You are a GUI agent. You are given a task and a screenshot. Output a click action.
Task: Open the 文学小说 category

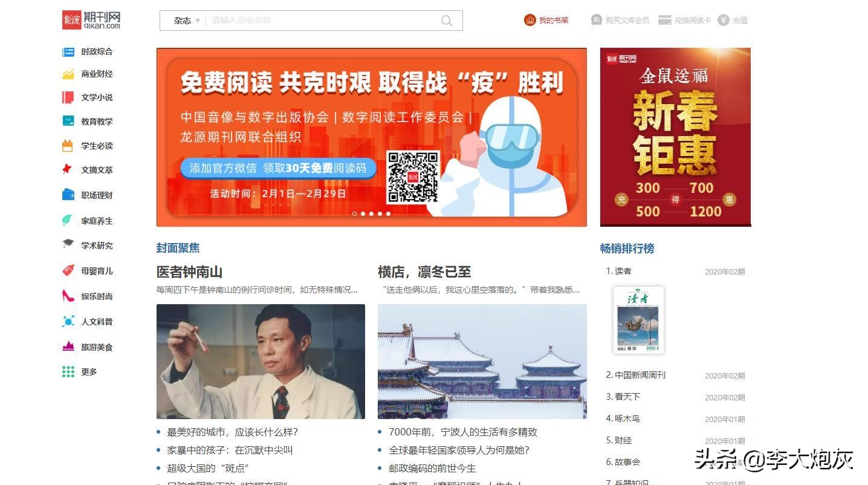point(97,97)
